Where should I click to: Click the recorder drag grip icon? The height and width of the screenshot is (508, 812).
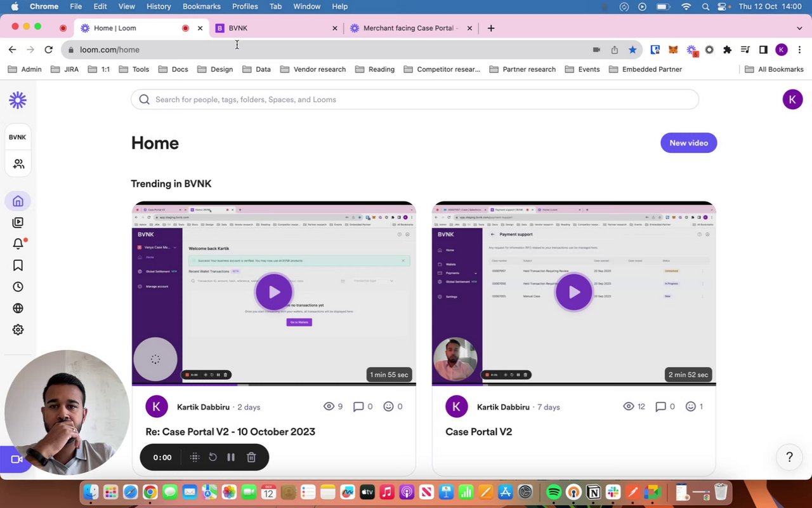coord(195,457)
